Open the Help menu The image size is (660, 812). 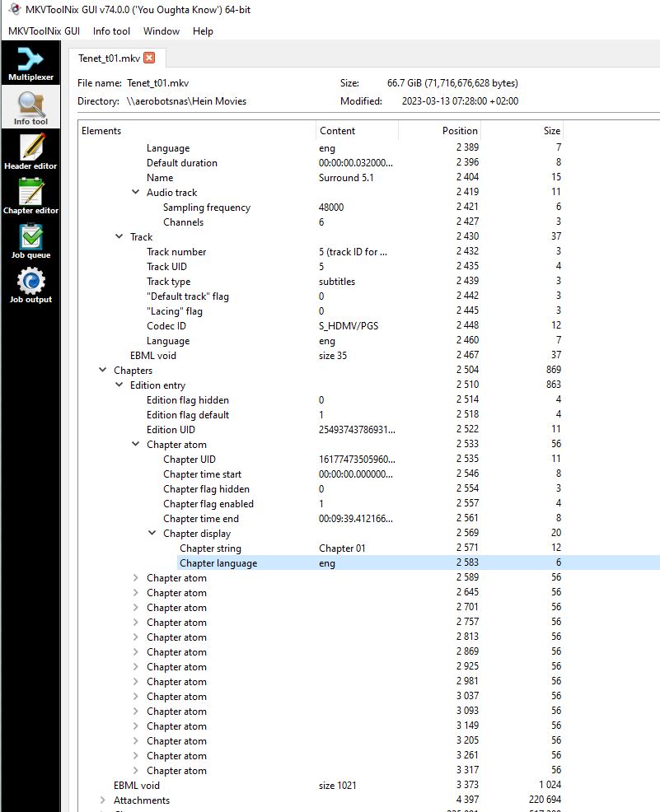(x=203, y=31)
